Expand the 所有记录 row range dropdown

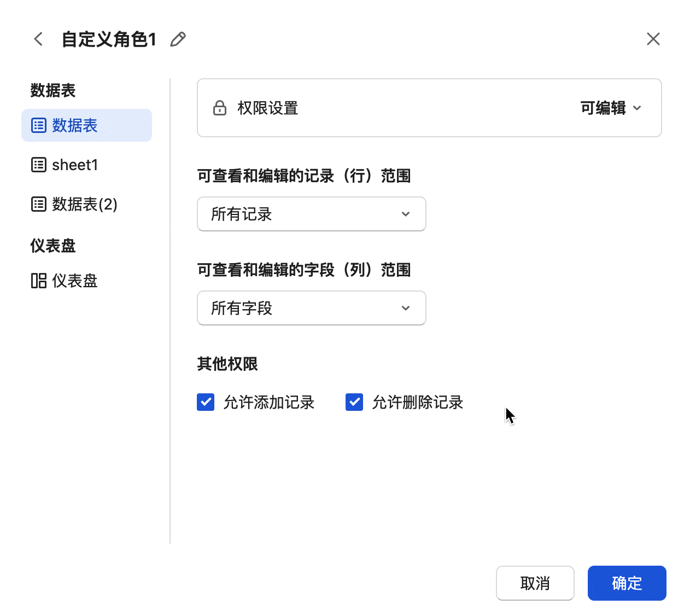pyautogui.click(x=311, y=214)
